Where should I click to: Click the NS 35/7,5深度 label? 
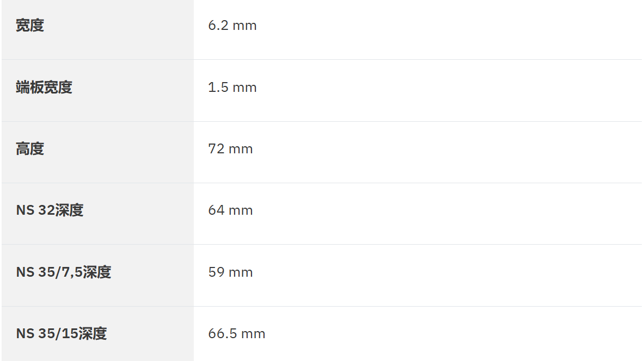click(63, 272)
